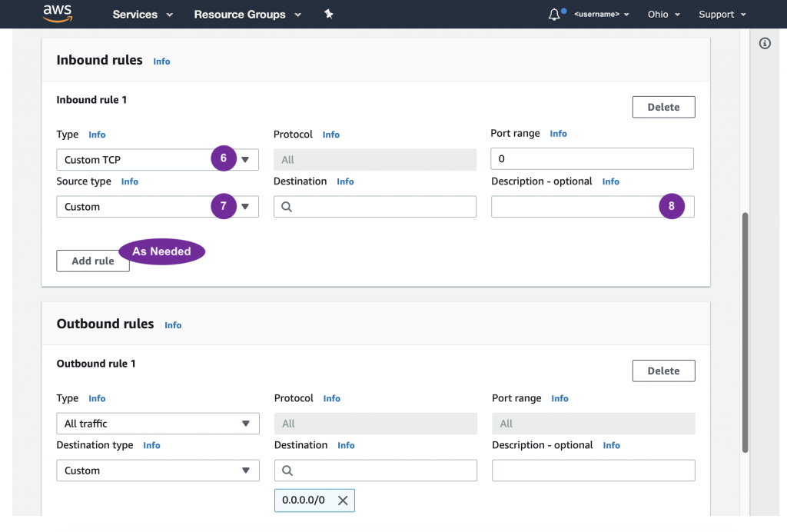Open the notifications bell icon
Screen dimensions: 787x532
(x=554, y=15)
